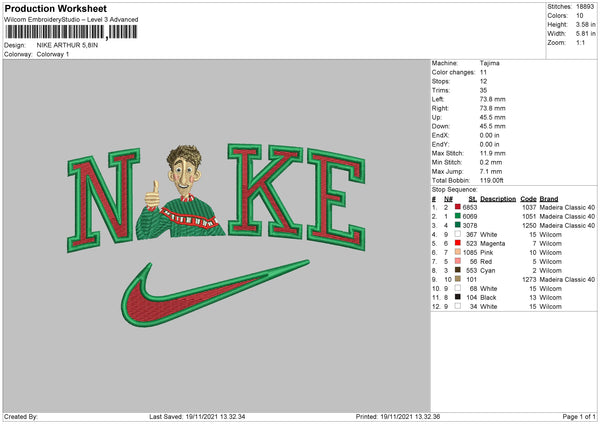
Task: Click the "Right:" label
Action: click(440, 108)
